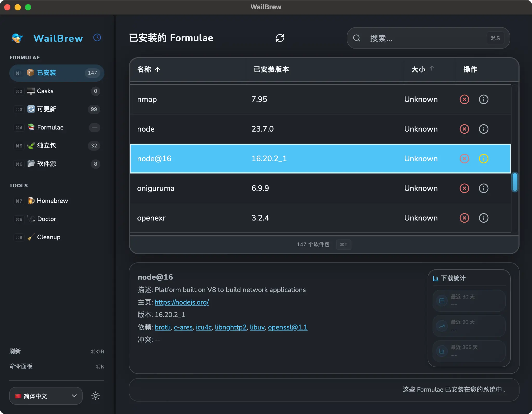Go to the 可更新 updates section
This screenshot has width=532, height=414.
(57, 109)
